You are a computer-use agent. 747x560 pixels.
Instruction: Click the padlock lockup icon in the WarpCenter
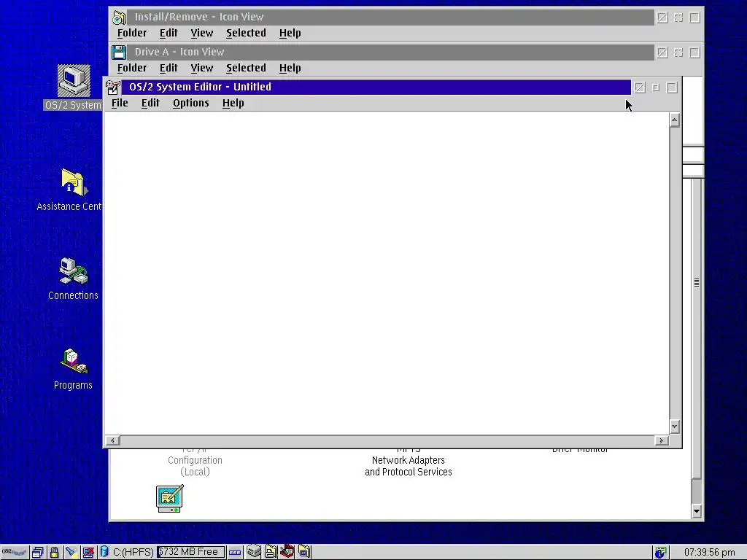[x=54, y=553]
